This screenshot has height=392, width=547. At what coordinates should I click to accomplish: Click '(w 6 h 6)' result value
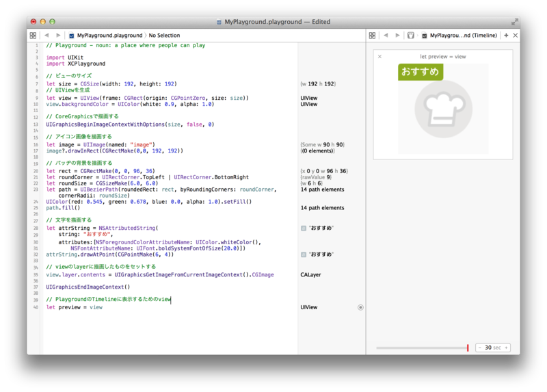pos(311,183)
